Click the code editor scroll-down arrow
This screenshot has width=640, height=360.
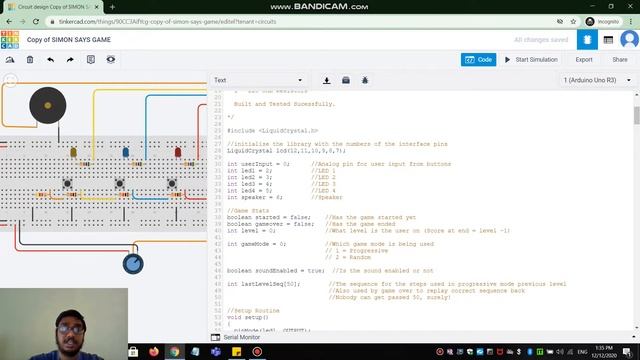point(636,327)
